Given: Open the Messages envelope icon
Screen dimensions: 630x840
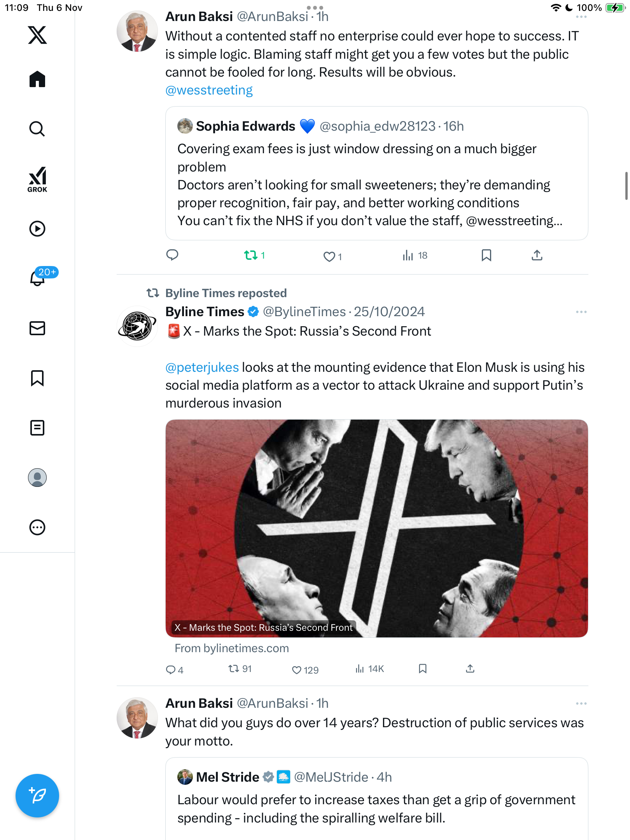Looking at the screenshot, I should pyautogui.click(x=37, y=328).
